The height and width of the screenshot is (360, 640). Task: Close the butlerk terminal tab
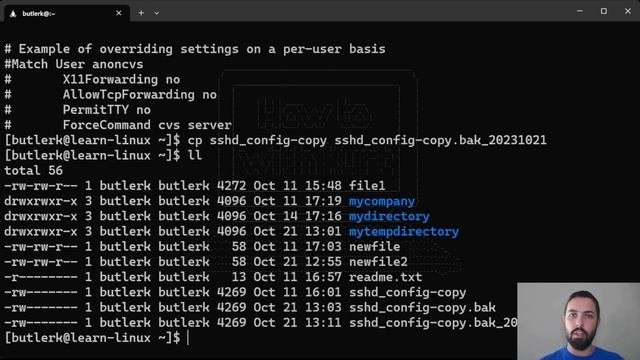coord(119,13)
